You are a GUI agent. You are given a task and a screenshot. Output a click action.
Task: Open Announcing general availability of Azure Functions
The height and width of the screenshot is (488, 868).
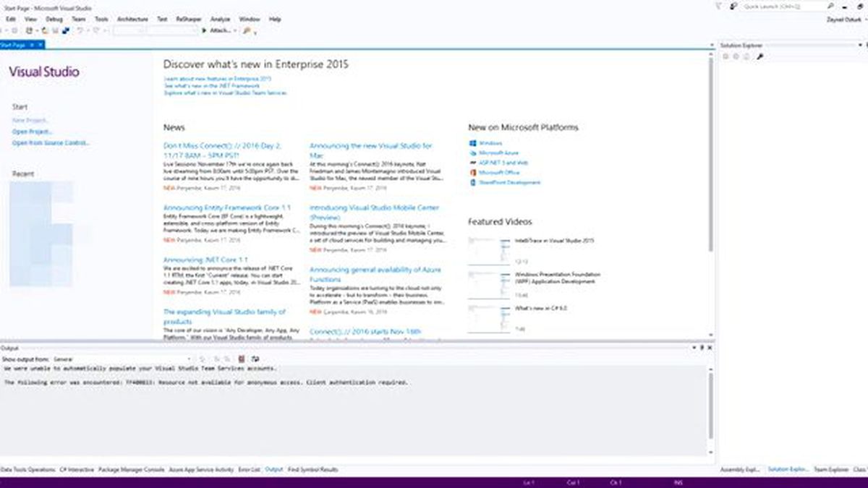click(x=375, y=274)
